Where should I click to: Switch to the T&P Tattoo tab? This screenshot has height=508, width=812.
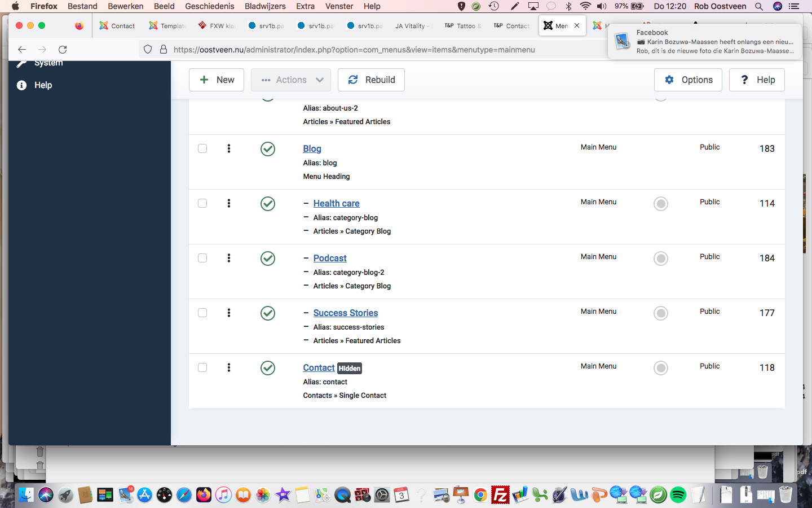coord(462,26)
